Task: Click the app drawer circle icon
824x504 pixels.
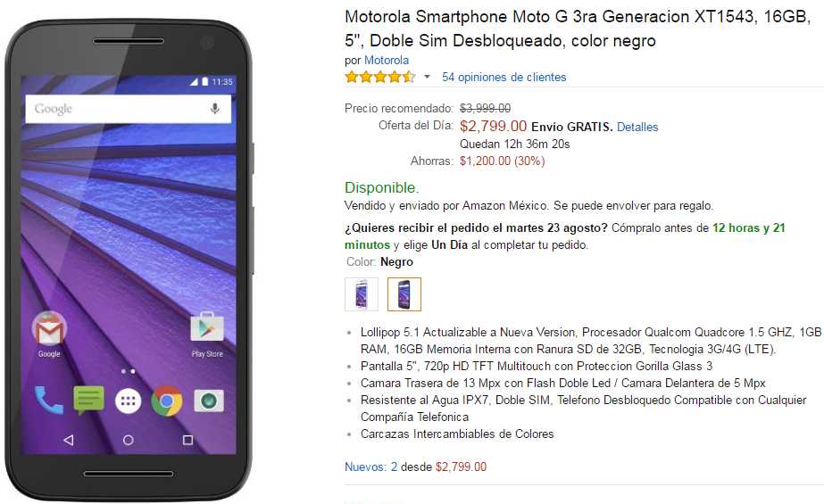Action: coord(128,401)
